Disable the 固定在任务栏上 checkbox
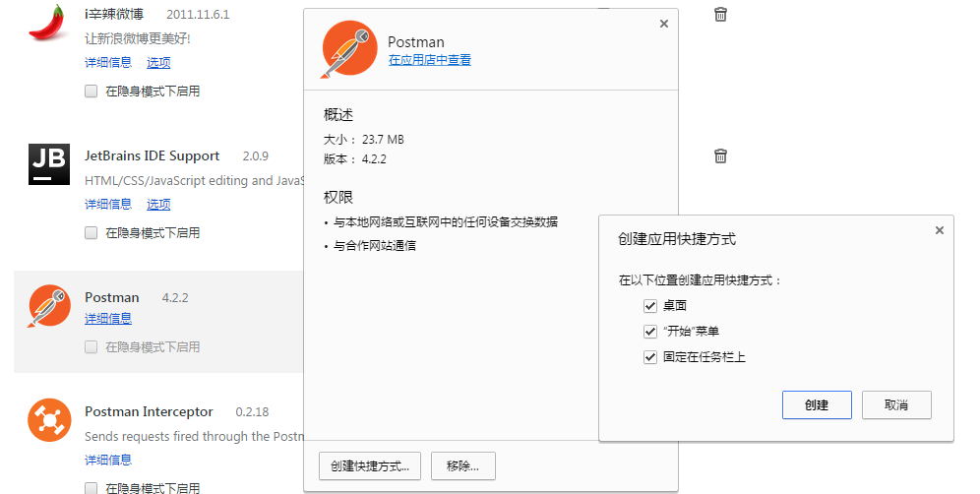Screen dimensions: 980x494 (649, 357)
